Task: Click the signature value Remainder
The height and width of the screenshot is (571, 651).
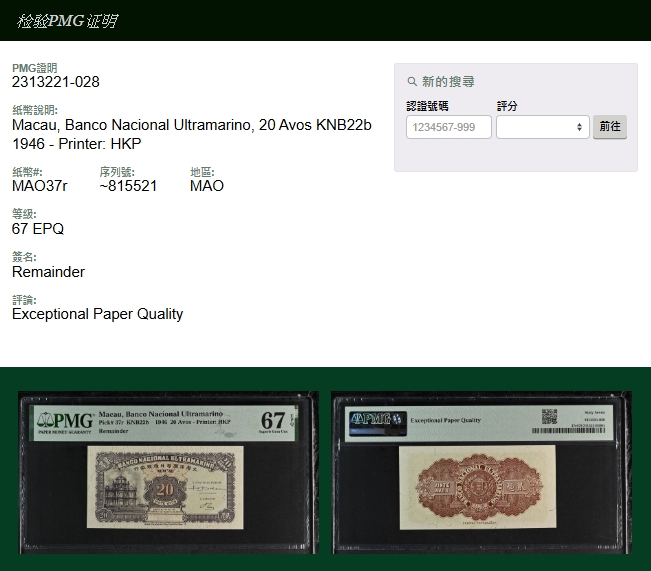Action: [48, 272]
